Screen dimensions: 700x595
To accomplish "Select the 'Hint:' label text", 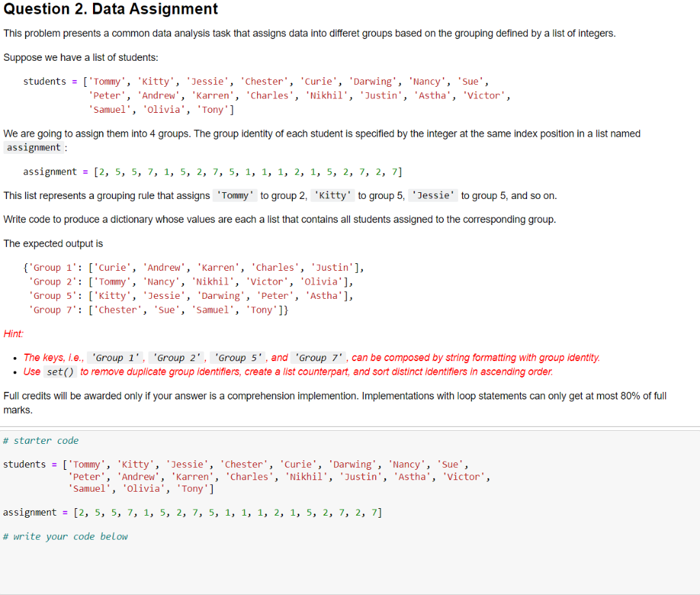I will tap(12, 333).
